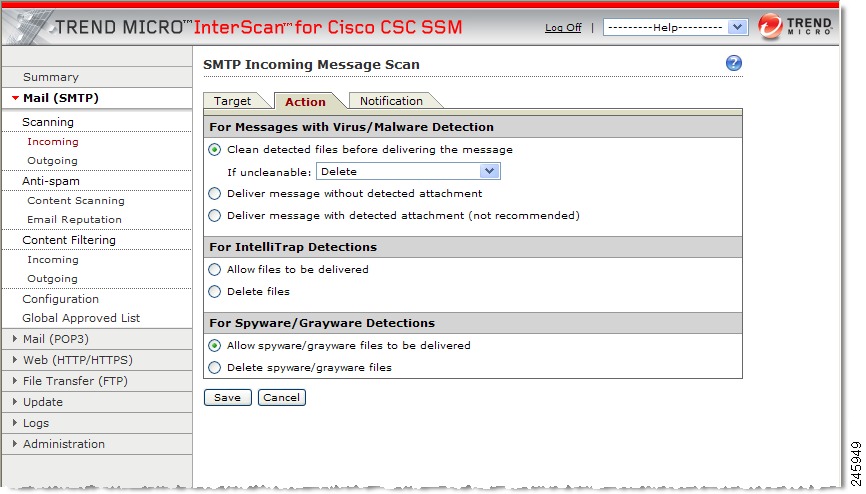Expand the Web (HTTP/HTTPS) section
The width and height of the screenshot is (866, 494).
point(15,360)
